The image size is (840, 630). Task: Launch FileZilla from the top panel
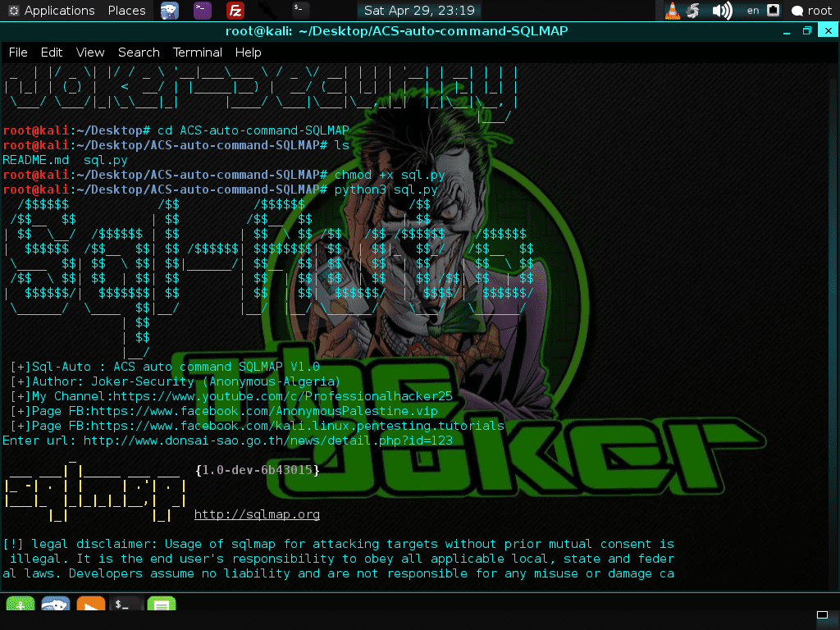235,11
